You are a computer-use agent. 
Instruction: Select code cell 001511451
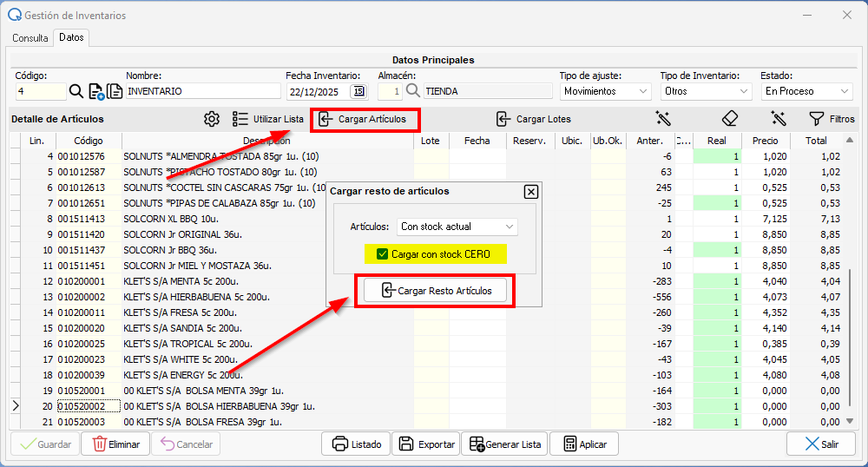pos(89,266)
